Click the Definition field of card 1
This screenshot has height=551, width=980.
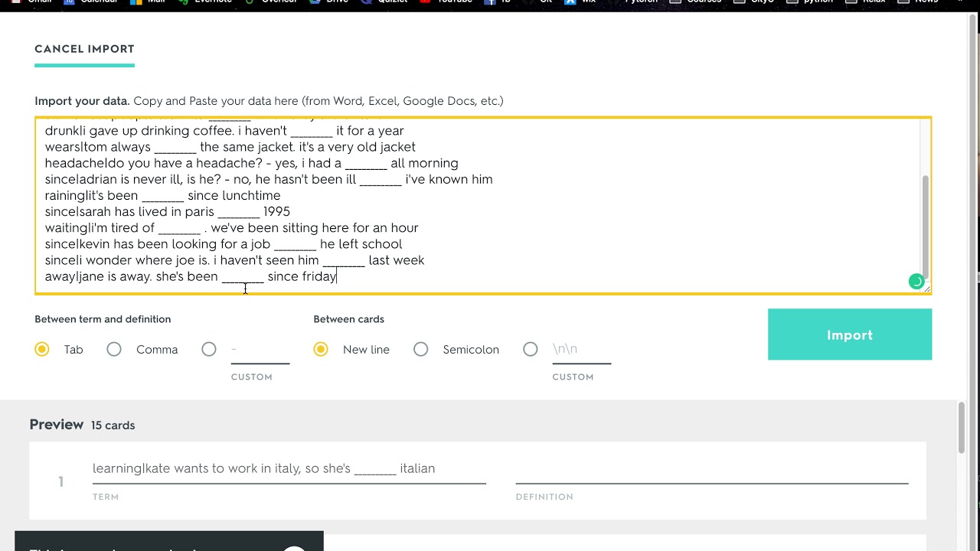(x=711, y=468)
